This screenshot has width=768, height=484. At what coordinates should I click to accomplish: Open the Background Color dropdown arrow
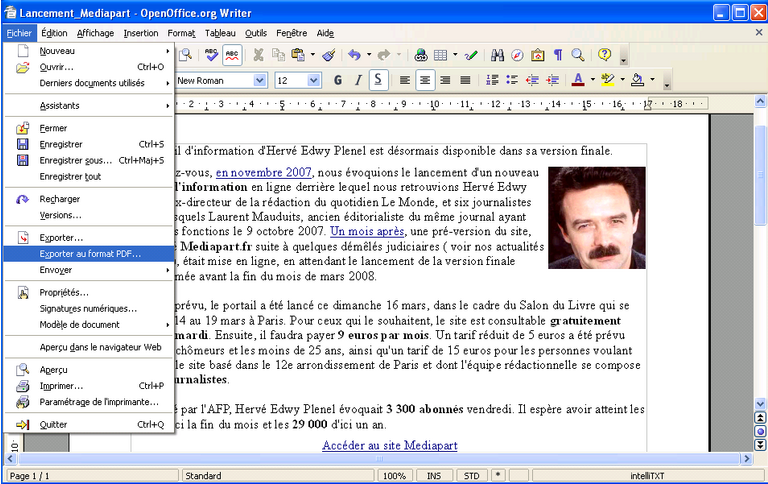652,80
